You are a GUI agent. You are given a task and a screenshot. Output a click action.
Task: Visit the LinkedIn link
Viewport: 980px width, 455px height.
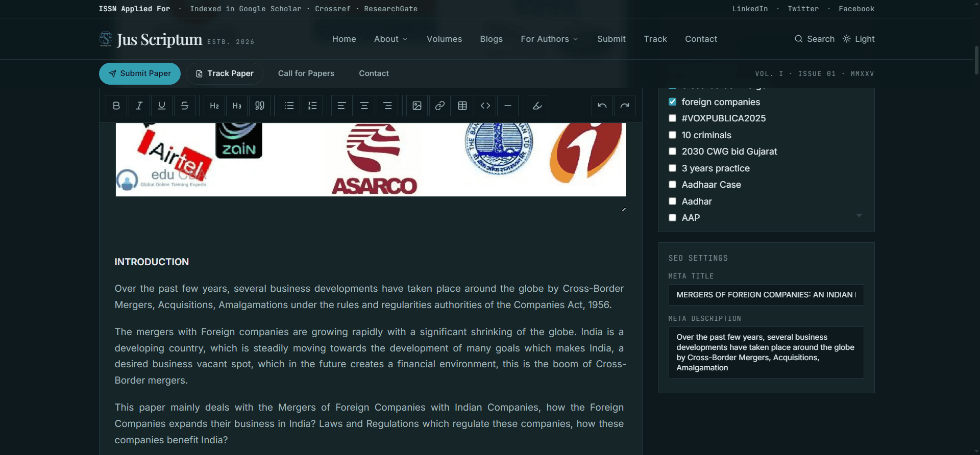point(750,9)
